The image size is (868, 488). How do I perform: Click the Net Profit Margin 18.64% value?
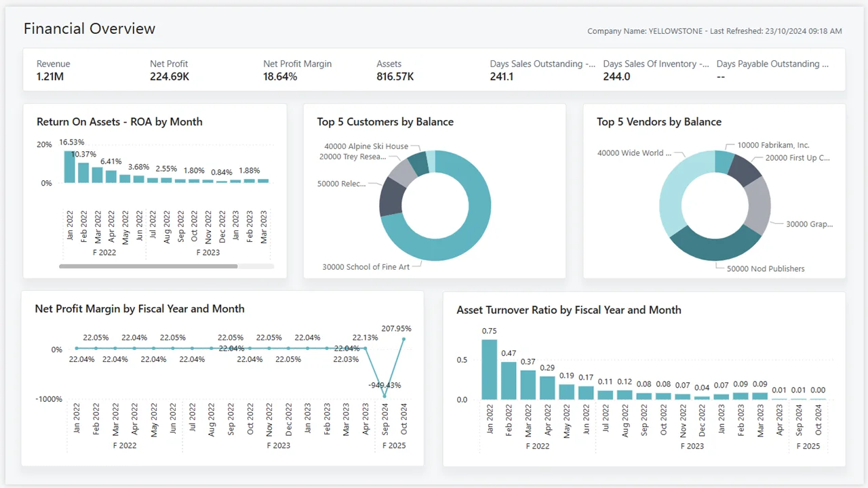(280, 77)
